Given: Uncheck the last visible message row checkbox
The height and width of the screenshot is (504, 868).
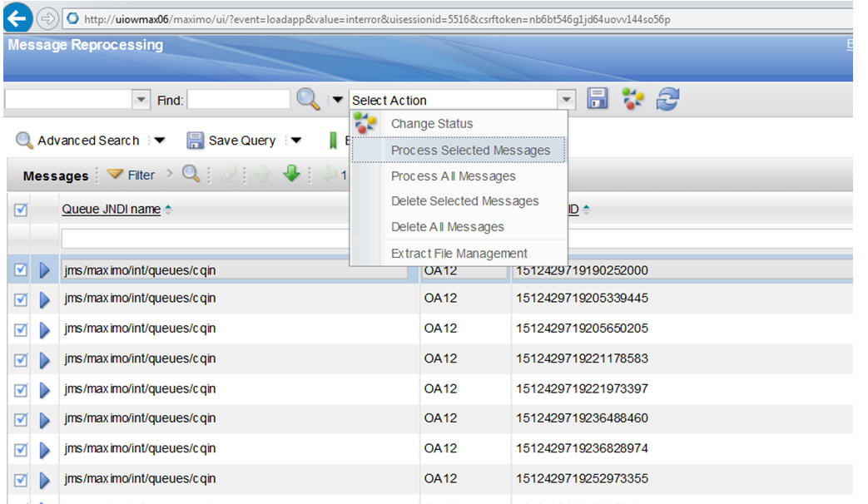Looking at the screenshot, I should pyautogui.click(x=20, y=479).
